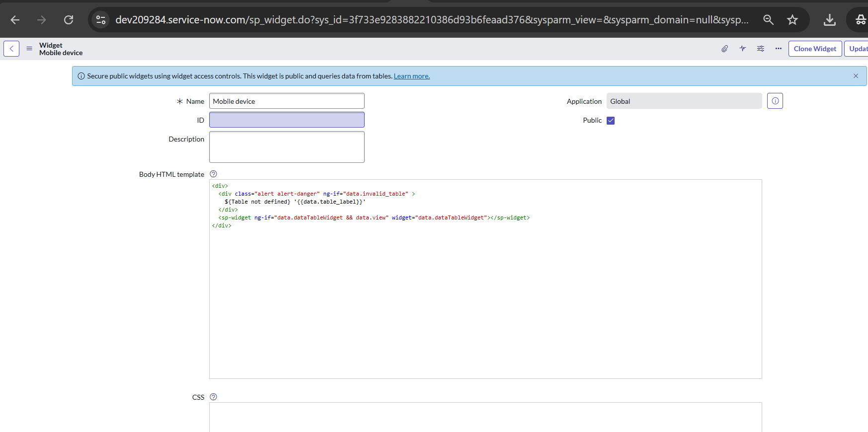
Task: Click the Description text area
Action: pos(287,147)
